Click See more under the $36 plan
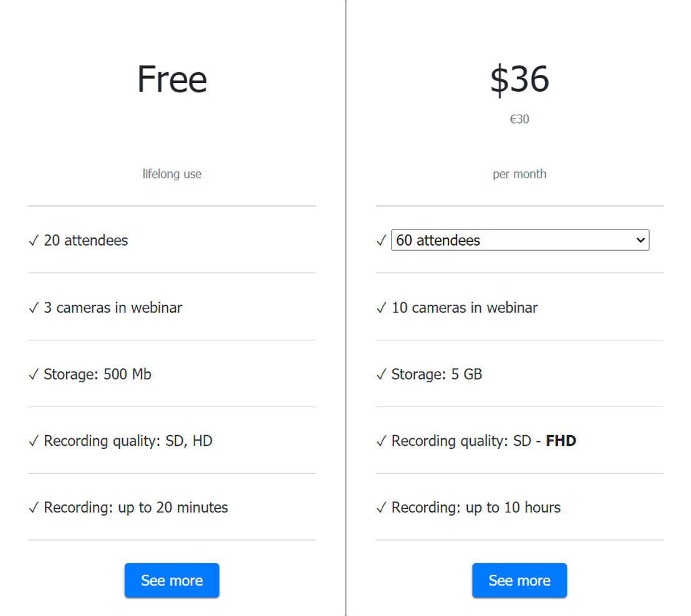The height and width of the screenshot is (616, 691). pyautogui.click(x=519, y=580)
